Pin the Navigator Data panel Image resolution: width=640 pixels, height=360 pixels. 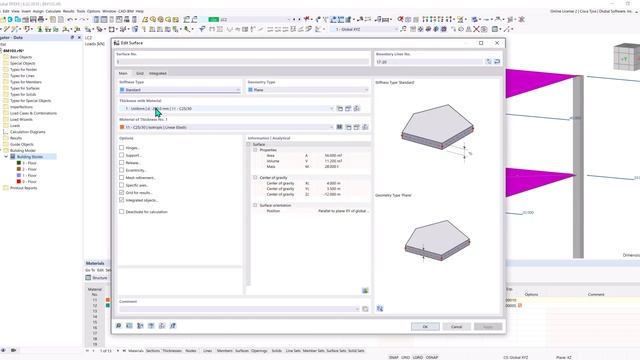pyautogui.click(x=72, y=38)
